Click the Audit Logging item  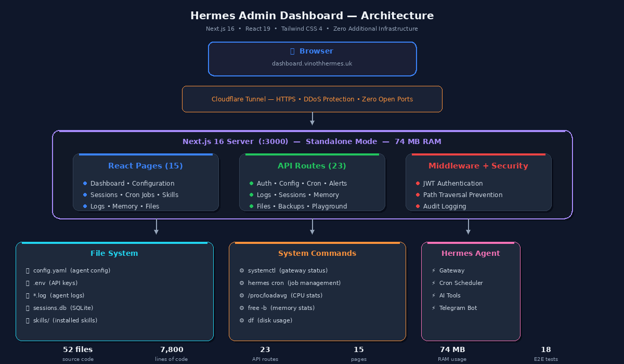pyautogui.click(x=445, y=206)
